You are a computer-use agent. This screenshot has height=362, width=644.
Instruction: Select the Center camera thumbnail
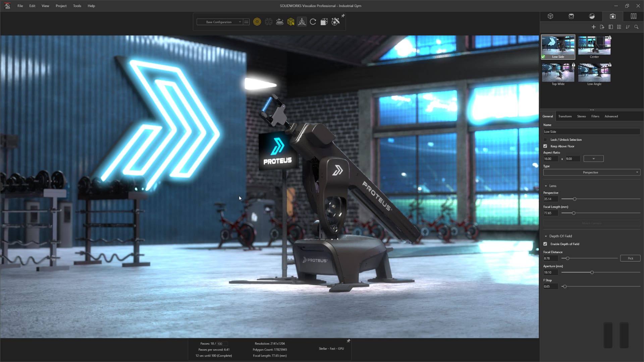pos(594,46)
